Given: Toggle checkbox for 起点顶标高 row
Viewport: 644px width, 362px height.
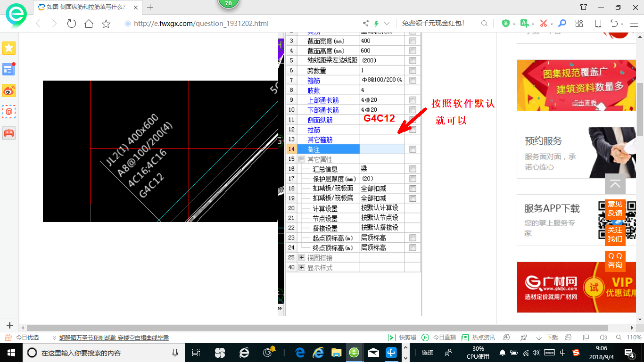Looking at the screenshot, I should (413, 238).
